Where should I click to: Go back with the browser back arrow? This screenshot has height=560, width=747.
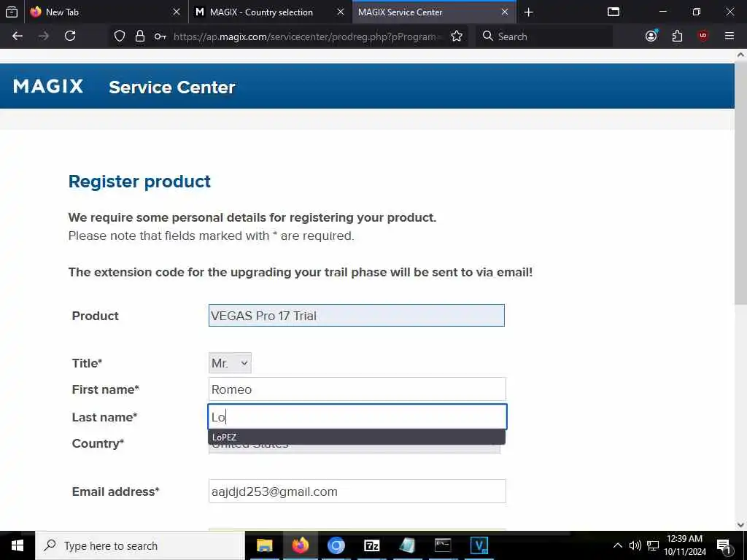point(18,36)
